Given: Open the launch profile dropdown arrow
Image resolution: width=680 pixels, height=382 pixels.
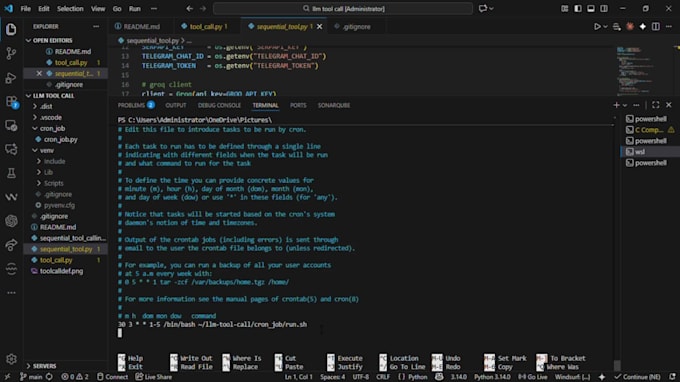Looking at the screenshot, I should (625, 105).
